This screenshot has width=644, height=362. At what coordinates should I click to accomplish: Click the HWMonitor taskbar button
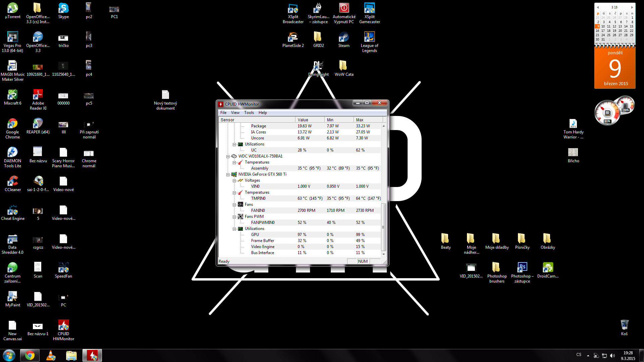(x=92, y=355)
